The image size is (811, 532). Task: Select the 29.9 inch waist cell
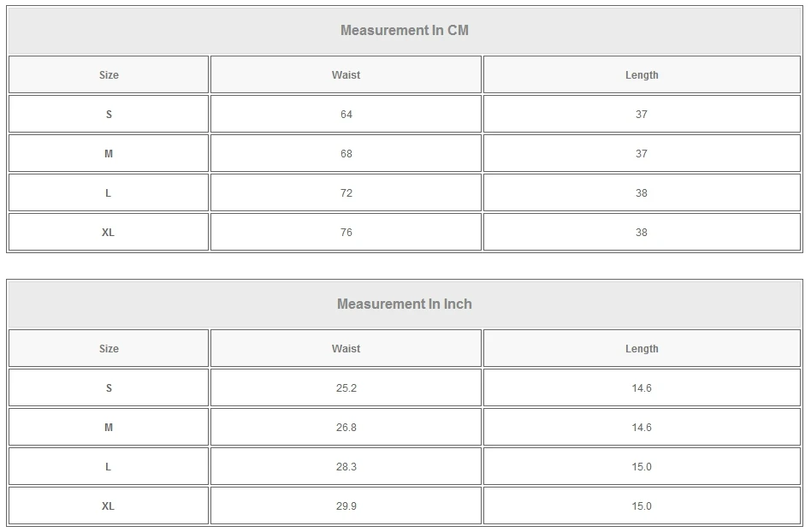[346, 506]
